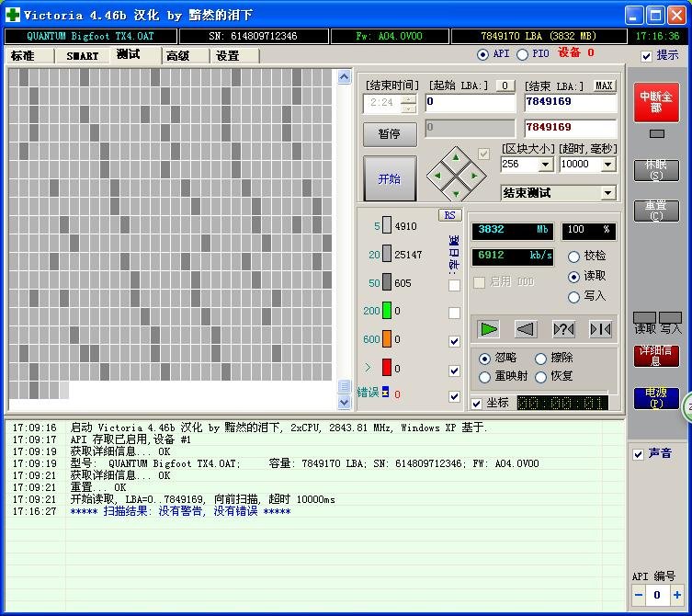The height and width of the screenshot is (616, 692).
Task: Toggle the 坐标 checkbox
Action: [x=476, y=404]
